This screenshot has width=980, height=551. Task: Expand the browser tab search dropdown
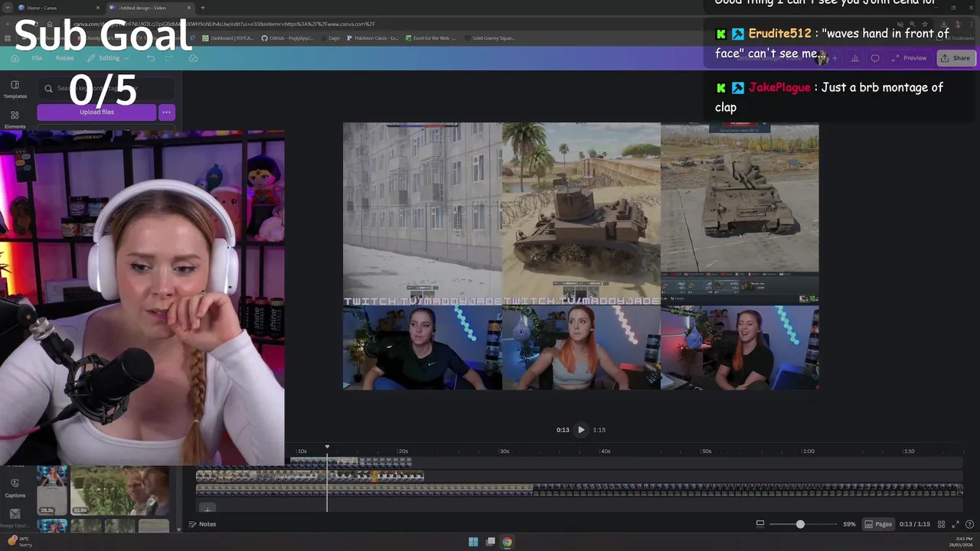coord(7,8)
